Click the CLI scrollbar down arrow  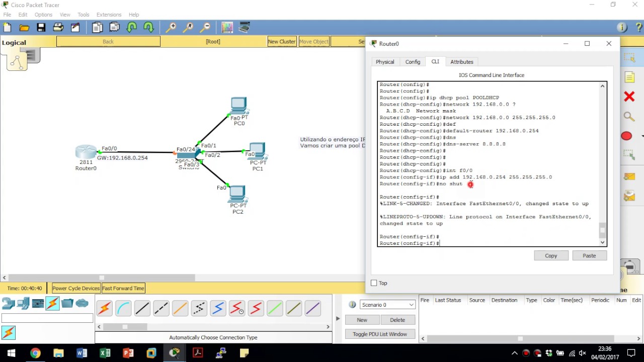click(602, 242)
